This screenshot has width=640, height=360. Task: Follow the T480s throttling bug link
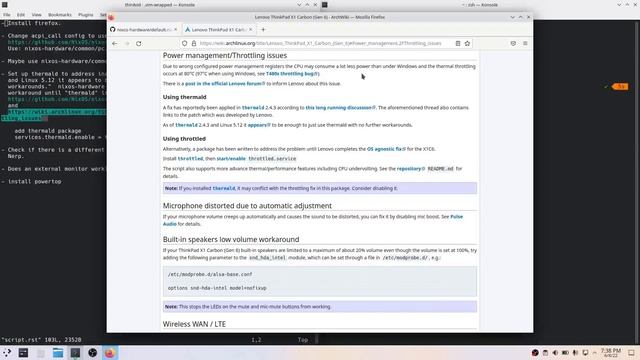pyautogui.click(x=293, y=74)
